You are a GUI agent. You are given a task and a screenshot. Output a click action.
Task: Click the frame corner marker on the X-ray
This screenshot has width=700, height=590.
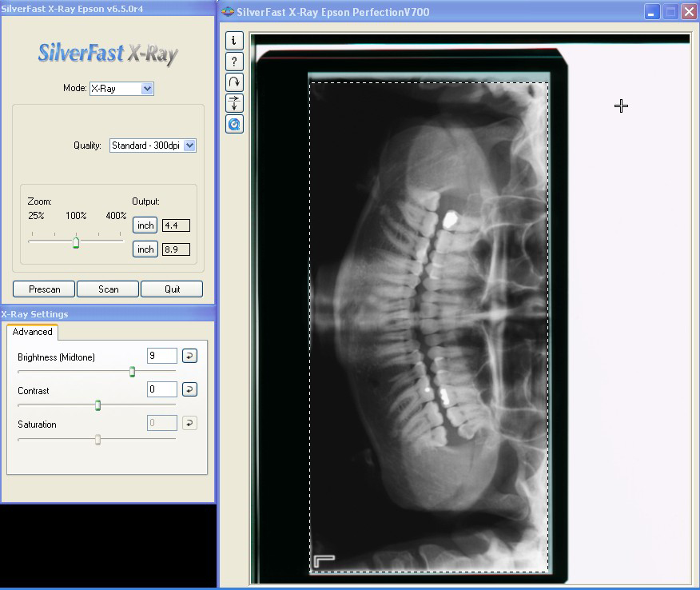point(324,560)
